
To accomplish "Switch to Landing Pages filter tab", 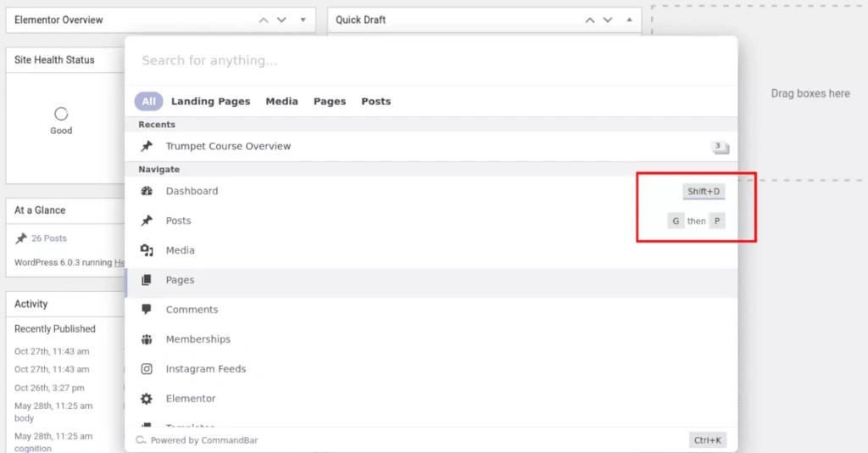I will pyautogui.click(x=210, y=102).
